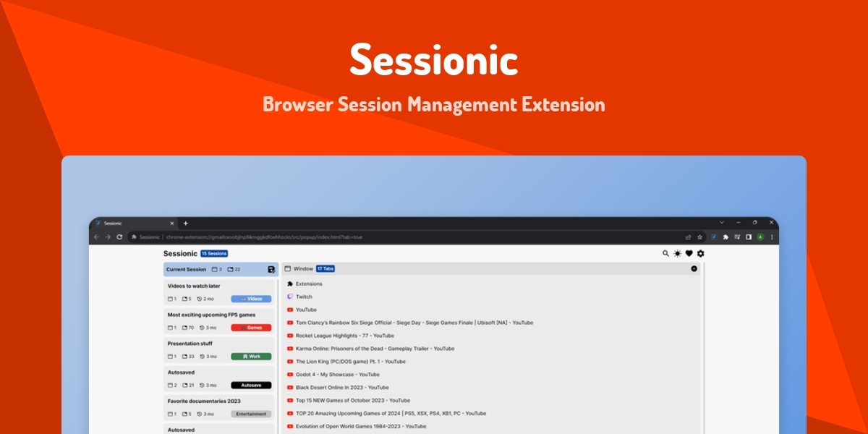Open Chrome media control icon
The width and height of the screenshot is (868, 434).
[737, 237]
